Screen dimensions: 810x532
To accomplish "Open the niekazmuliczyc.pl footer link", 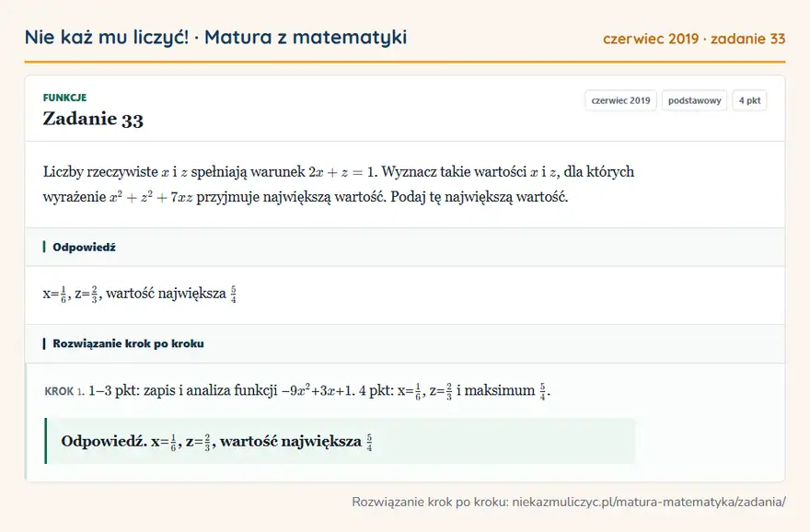I will click(649, 502).
